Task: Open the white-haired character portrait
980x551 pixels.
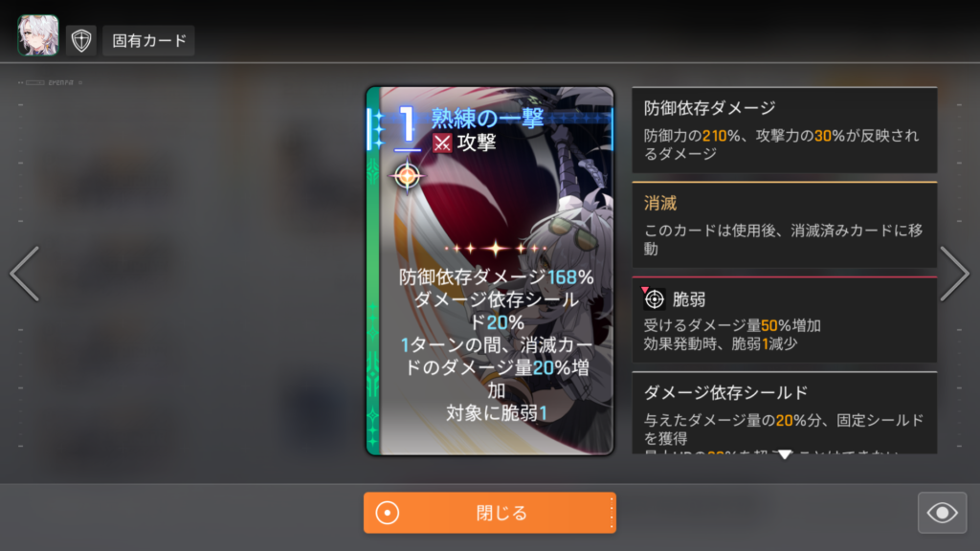Action: [38, 35]
